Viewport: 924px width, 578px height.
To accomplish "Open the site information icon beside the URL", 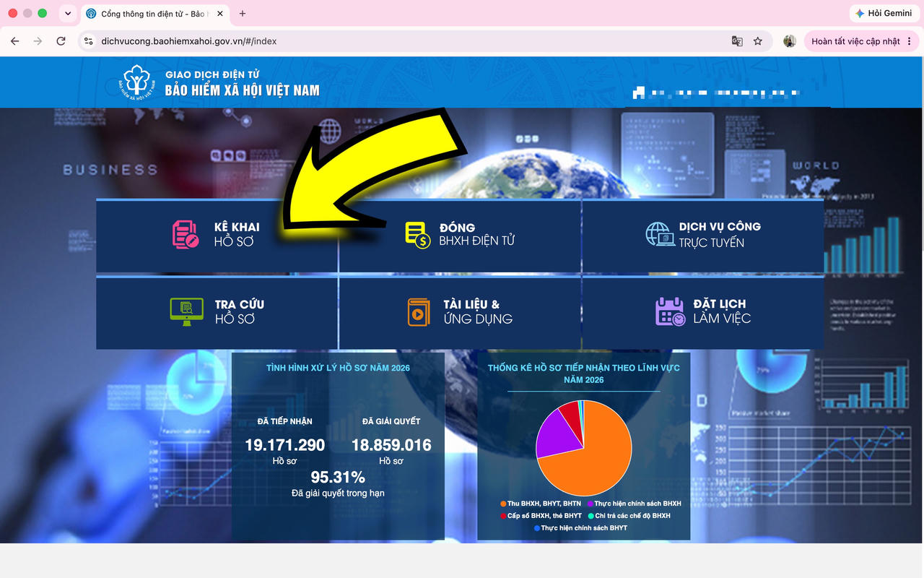I will [x=89, y=41].
